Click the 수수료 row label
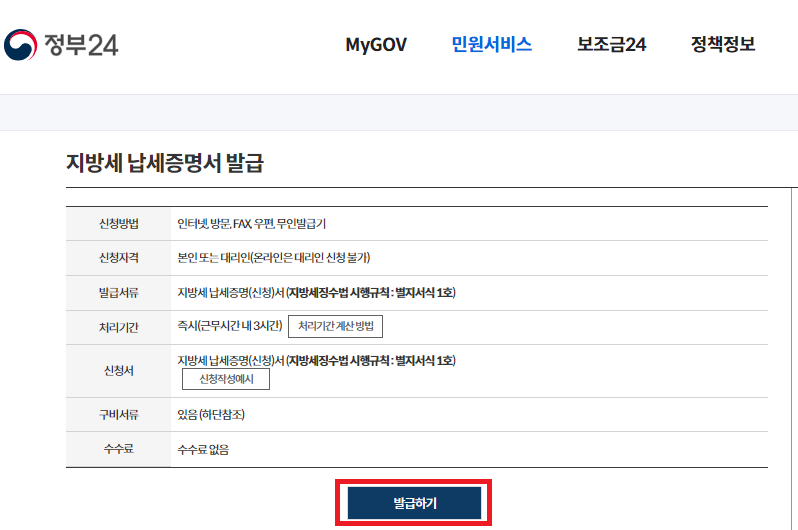This screenshot has height=530, width=798. 119,449
